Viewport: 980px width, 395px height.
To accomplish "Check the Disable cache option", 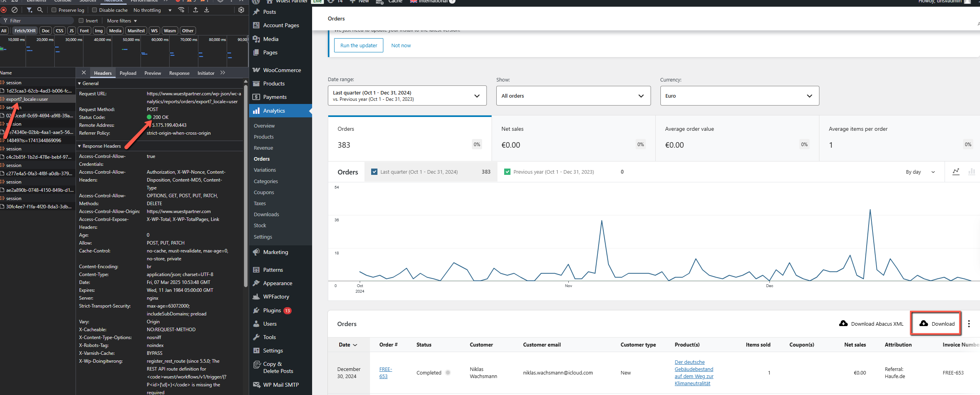I will [94, 10].
